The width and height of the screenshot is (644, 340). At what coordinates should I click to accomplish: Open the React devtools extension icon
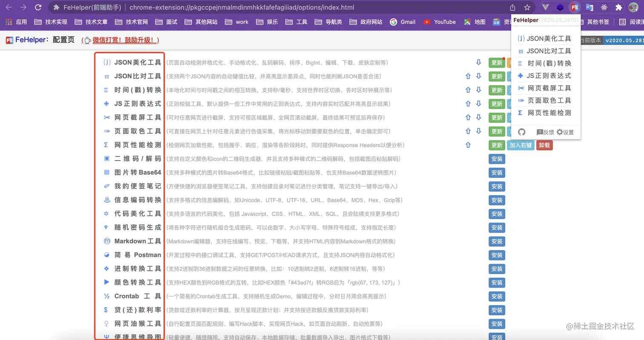click(x=604, y=8)
